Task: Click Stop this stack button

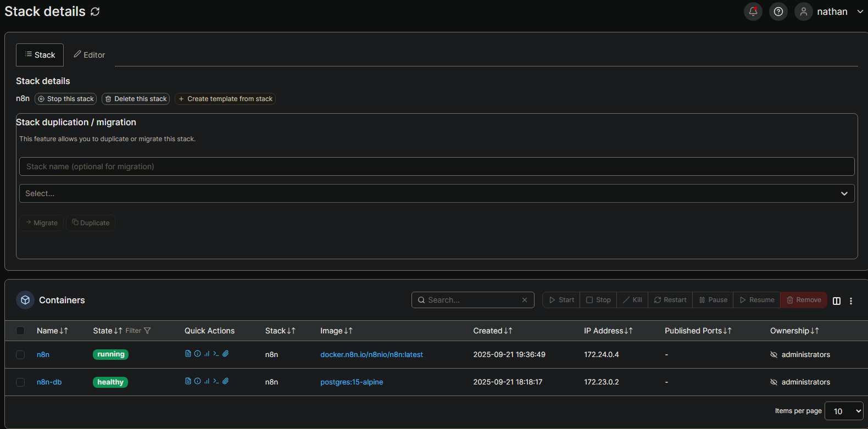Action: [x=65, y=99]
